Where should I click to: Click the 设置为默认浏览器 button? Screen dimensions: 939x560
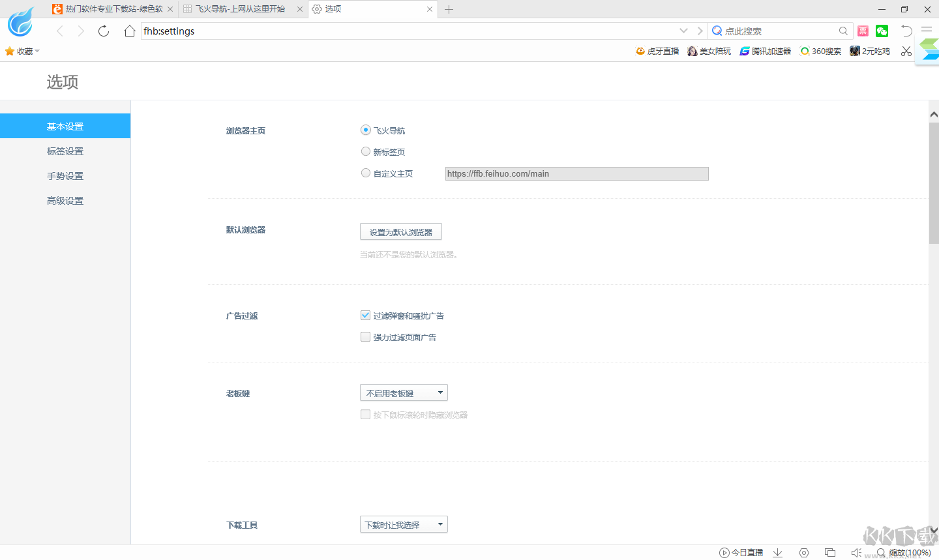(400, 231)
